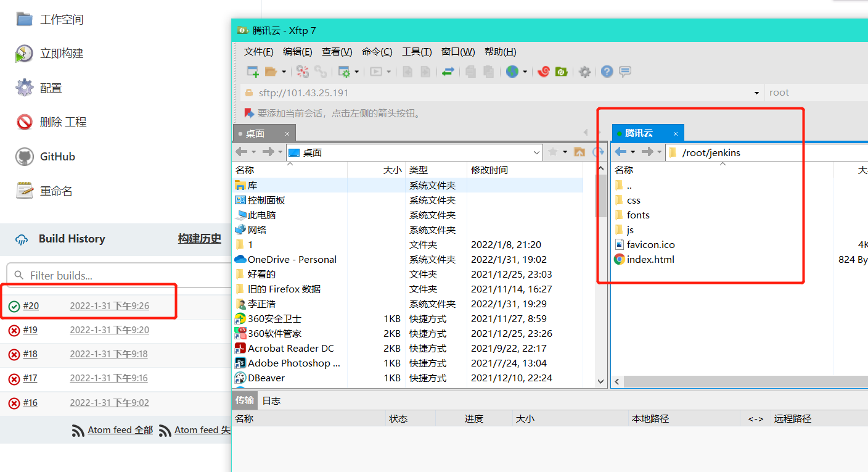
Task: Open the dropdown arrow beside the open folder icon
Action: pos(284,72)
